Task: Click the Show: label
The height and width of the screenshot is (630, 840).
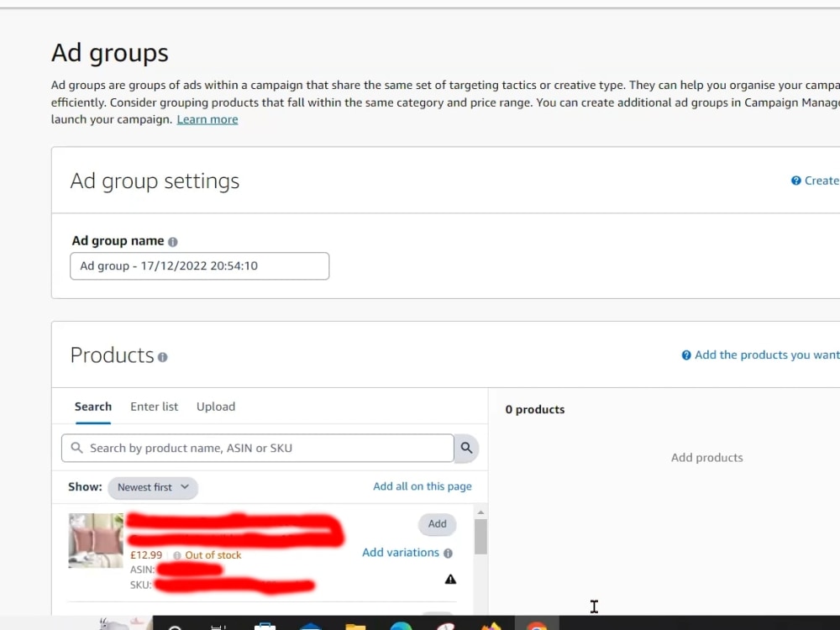Action: coord(85,487)
